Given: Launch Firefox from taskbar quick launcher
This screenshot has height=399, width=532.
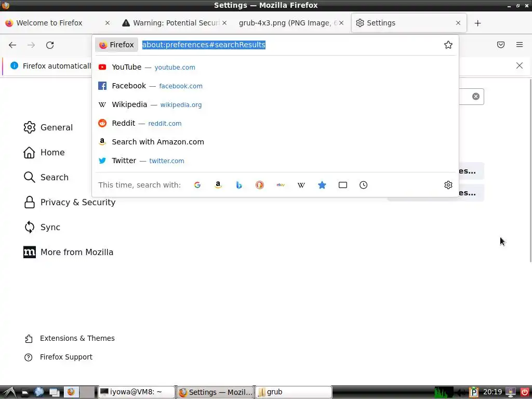Looking at the screenshot, I should coord(71,392).
